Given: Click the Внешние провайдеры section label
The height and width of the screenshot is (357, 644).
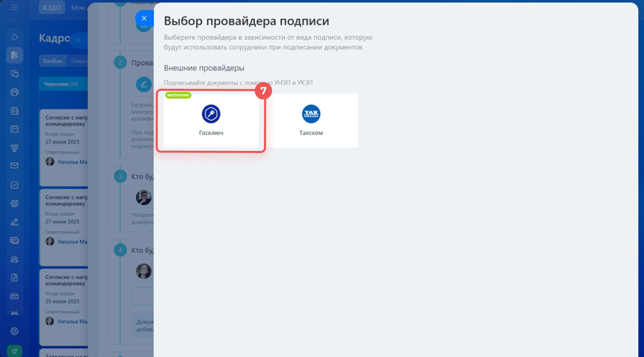Looking at the screenshot, I should point(204,68).
